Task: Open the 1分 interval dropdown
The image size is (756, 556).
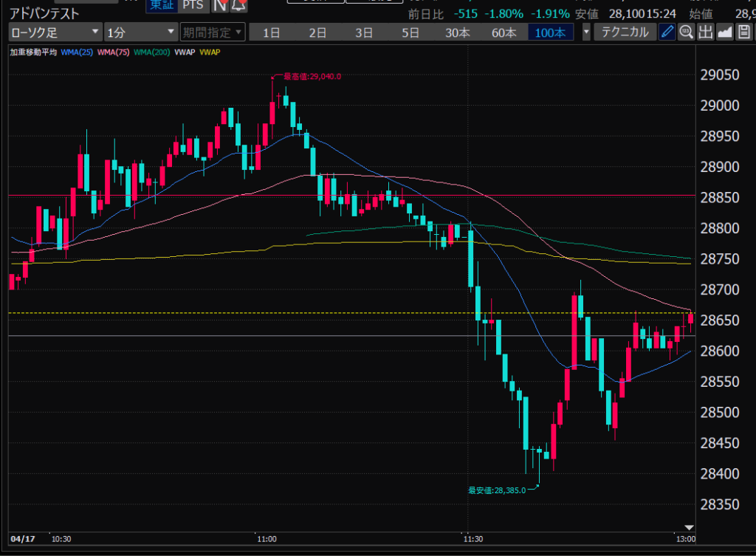Action: tap(140, 32)
